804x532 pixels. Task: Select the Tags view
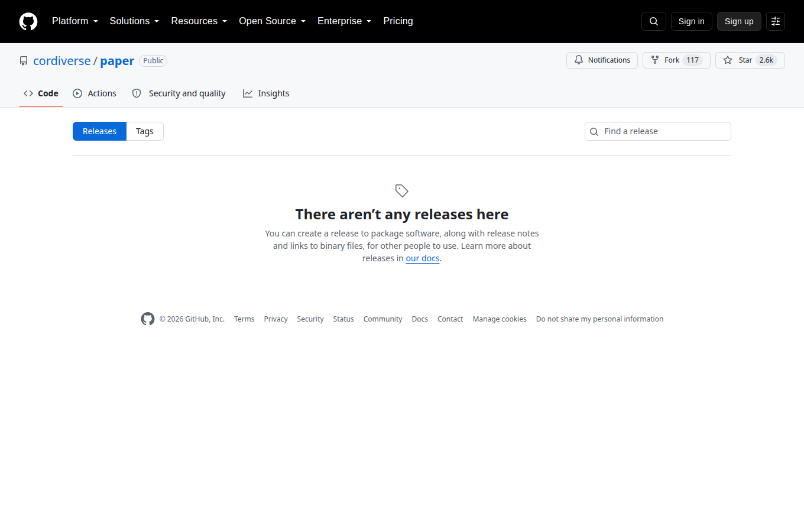(x=145, y=131)
